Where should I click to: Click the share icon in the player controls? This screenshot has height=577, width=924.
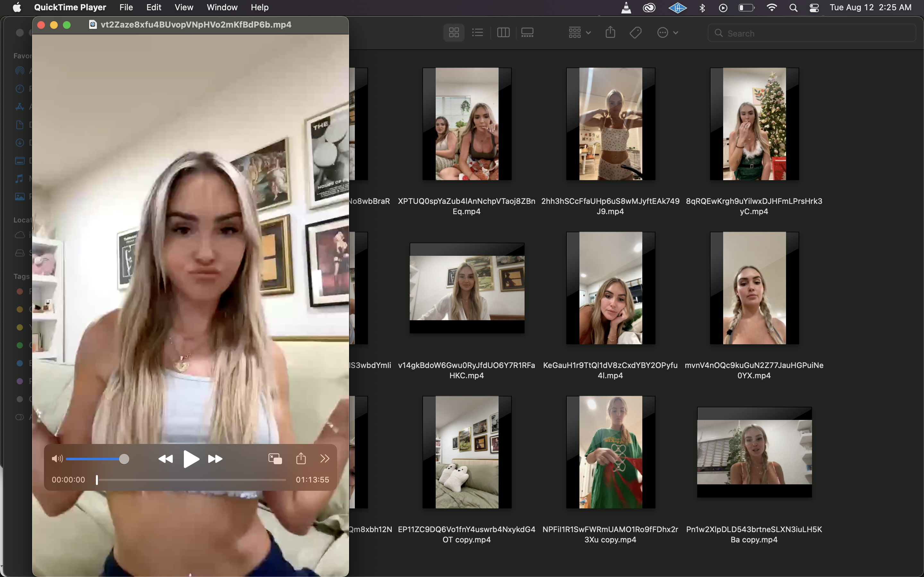click(301, 458)
